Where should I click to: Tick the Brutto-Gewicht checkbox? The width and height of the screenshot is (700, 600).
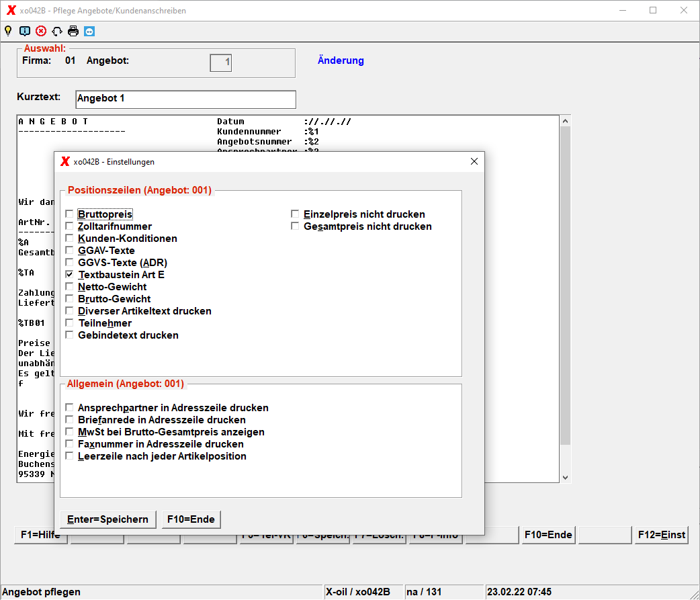pyautogui.click(x=69, y=299)
